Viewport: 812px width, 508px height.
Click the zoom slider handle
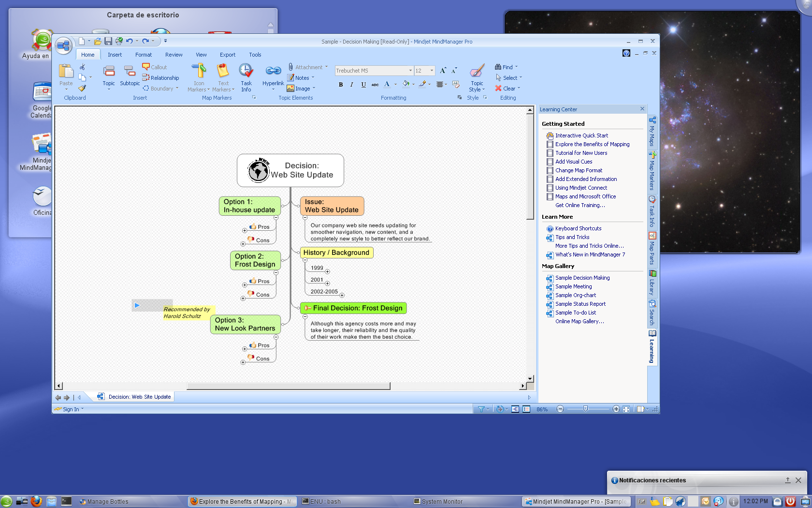585,409
